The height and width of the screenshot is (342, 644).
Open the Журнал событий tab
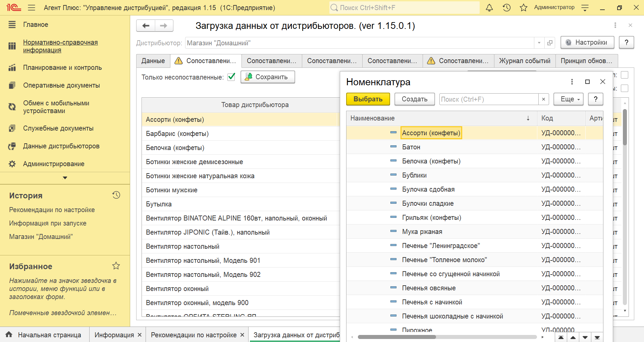(525, 61)
